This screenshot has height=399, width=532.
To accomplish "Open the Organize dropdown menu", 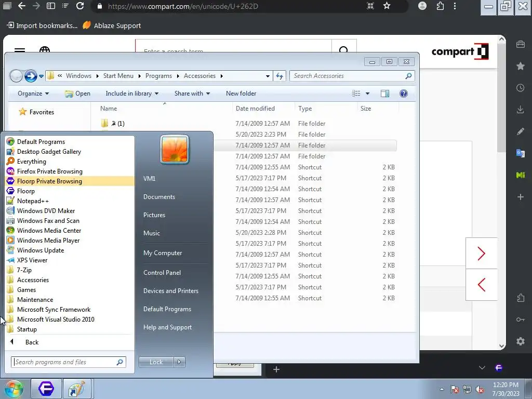I will (x=33, y=94).
